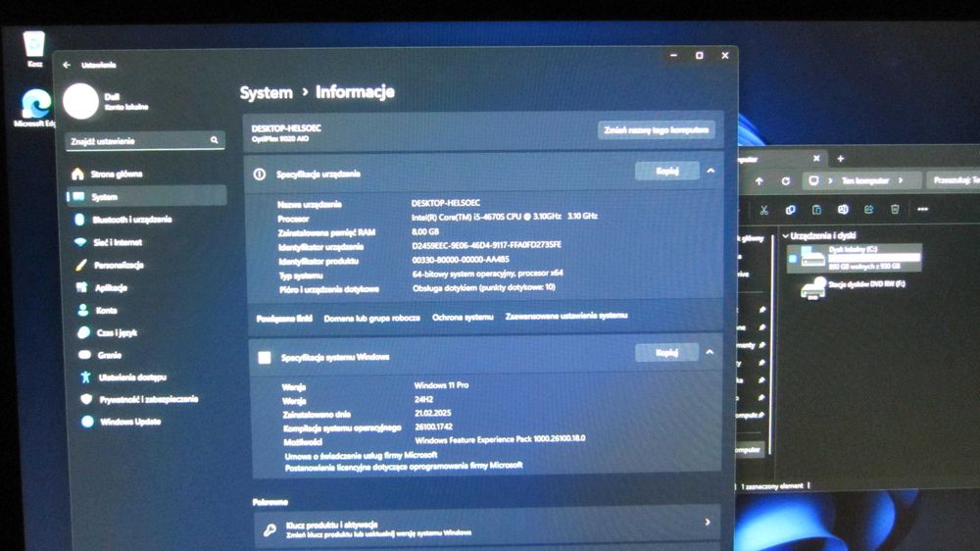
Task: Click the Delete trash icon in Explorer's toolbar
Action: [895, 209]
